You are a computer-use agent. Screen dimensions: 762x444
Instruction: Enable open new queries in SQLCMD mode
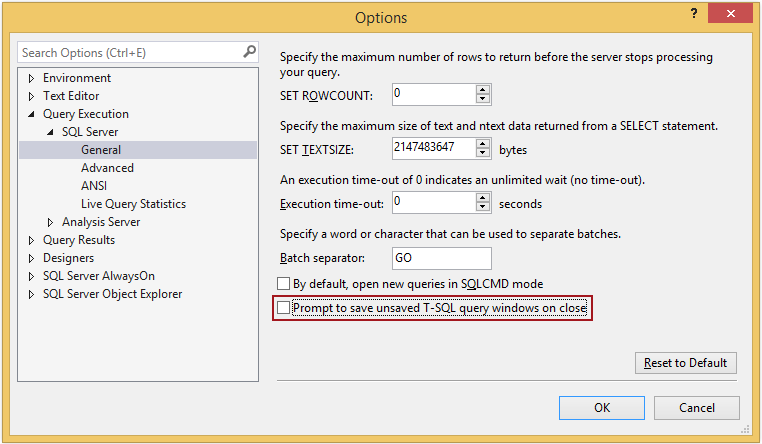(x=284, y=284)
